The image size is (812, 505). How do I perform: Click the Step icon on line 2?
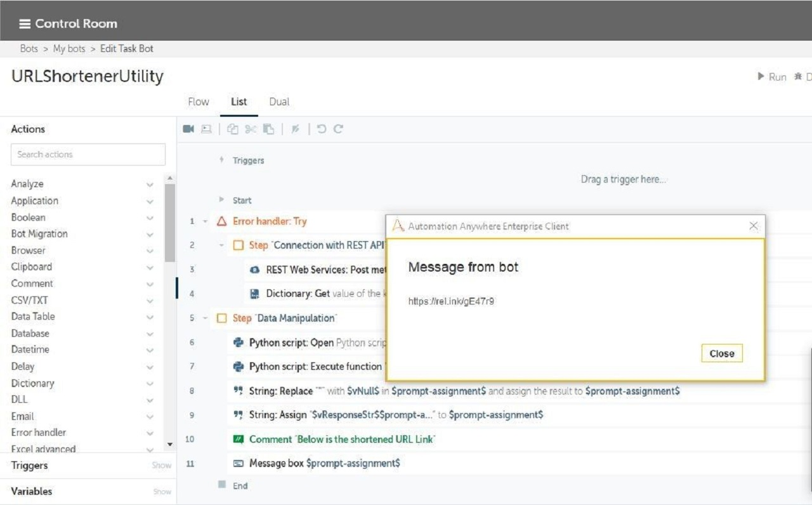pos(238,246)
